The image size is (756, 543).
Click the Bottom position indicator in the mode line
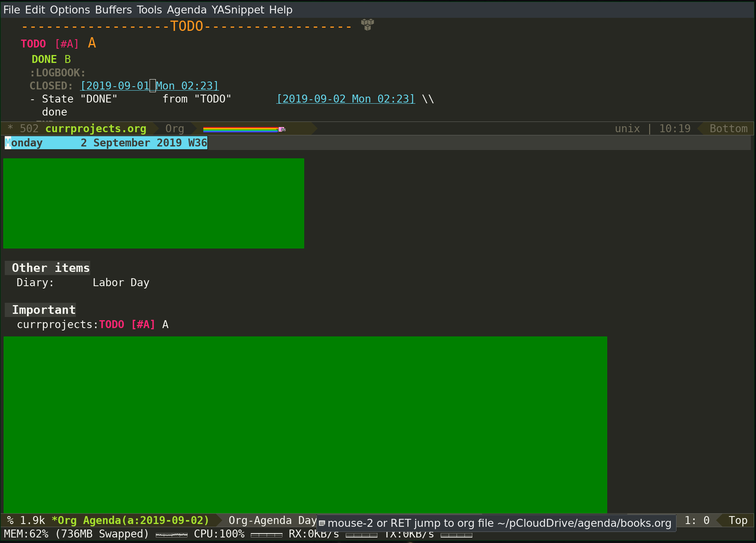point(728,128)
